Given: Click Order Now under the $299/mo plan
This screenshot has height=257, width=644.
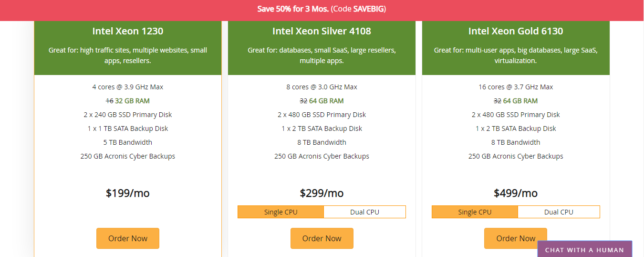Looking at the screenshot, I should (x=322, y=238).
